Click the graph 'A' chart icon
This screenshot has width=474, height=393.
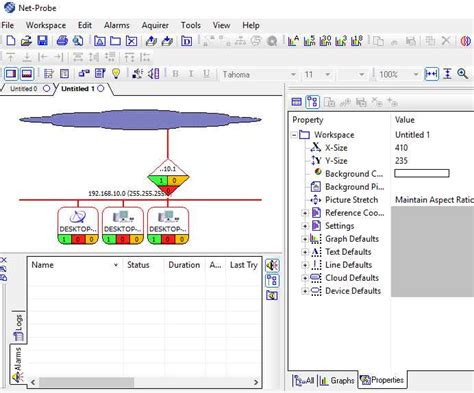[293, 41]
